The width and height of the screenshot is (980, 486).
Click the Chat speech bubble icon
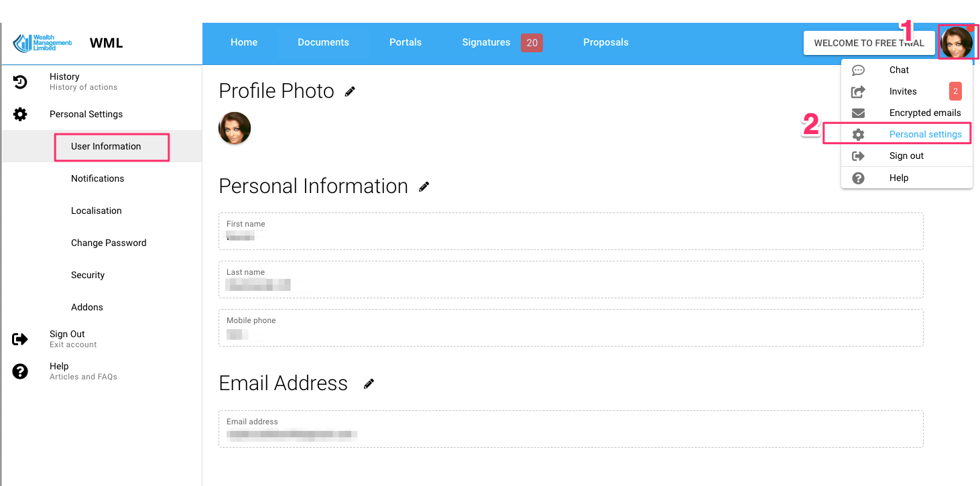point(858,70)
